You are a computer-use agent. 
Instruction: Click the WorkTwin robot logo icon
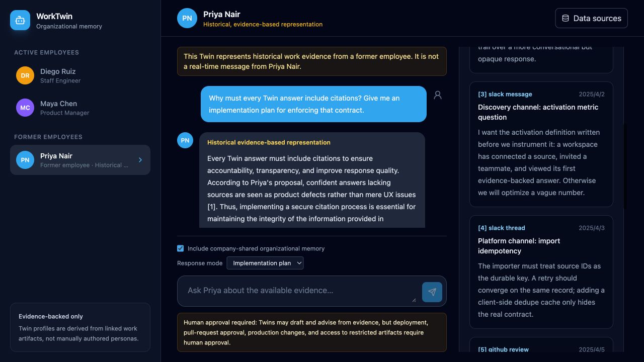click(x=20, y=20)
